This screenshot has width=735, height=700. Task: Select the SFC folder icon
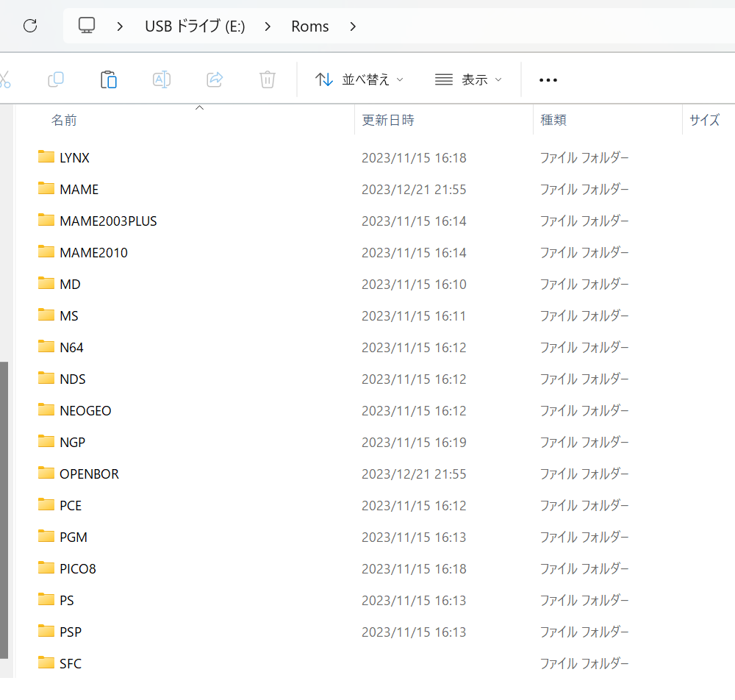coord(46,662)
